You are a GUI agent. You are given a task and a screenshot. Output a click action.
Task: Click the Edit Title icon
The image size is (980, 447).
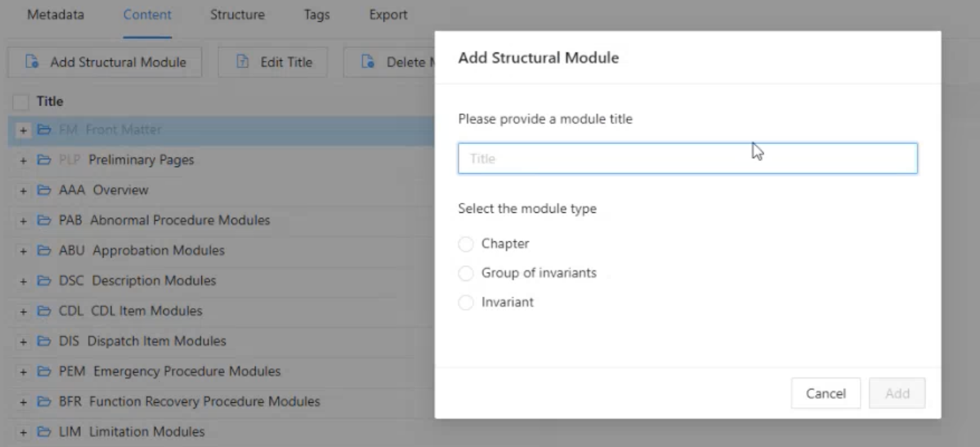[243, 62]
